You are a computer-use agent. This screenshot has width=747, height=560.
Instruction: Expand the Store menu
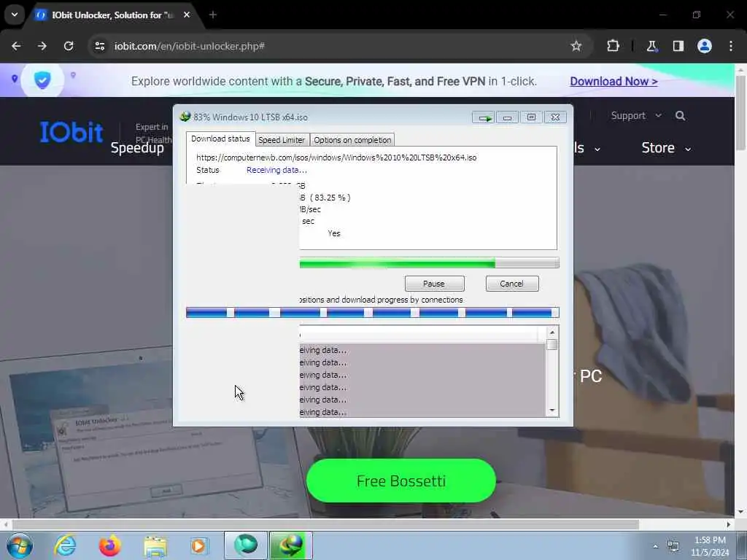pos(666,148)
